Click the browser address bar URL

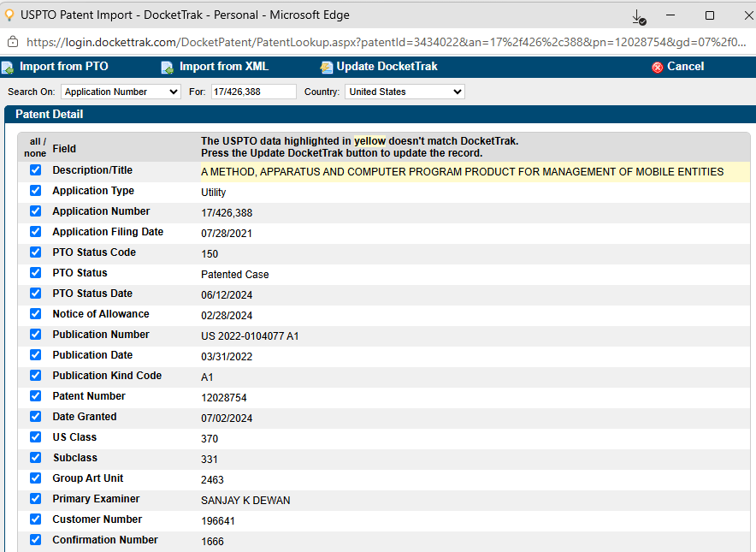tap(386, 42)
